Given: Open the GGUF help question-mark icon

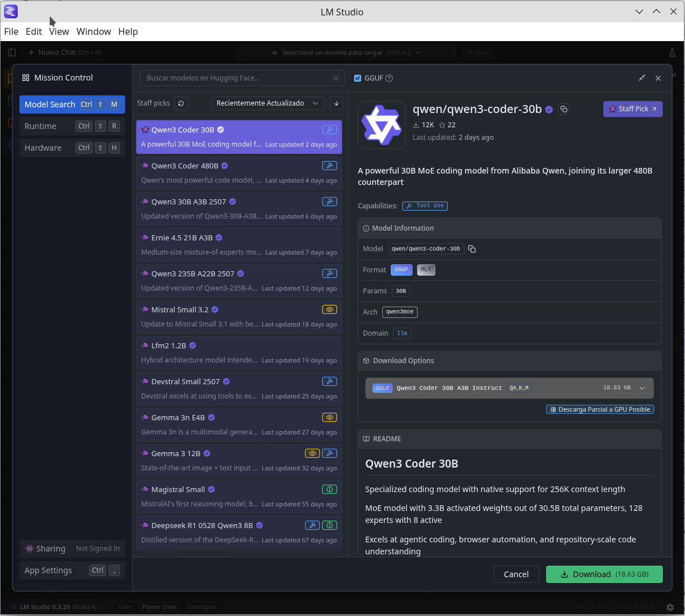Looking at the screenshot, I should pyautogui.click(x=389, y=78).
